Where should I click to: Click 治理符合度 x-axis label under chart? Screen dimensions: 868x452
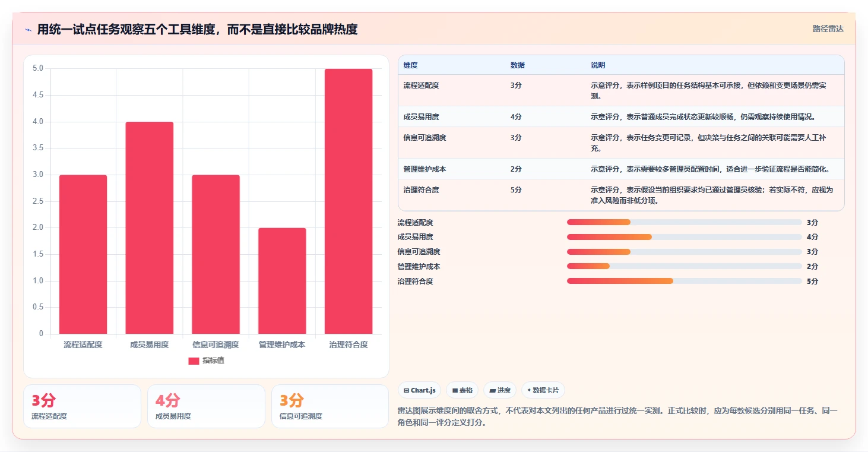[x=349, y=344]
